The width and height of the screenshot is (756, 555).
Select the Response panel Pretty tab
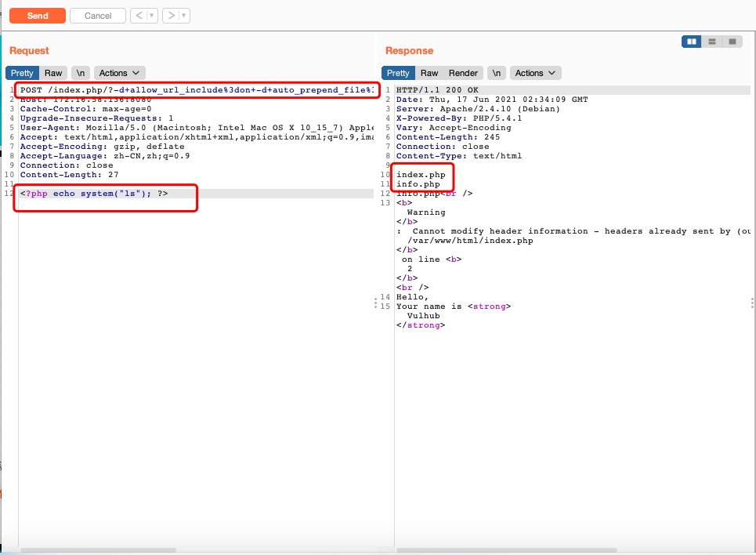tap(398, 73)
